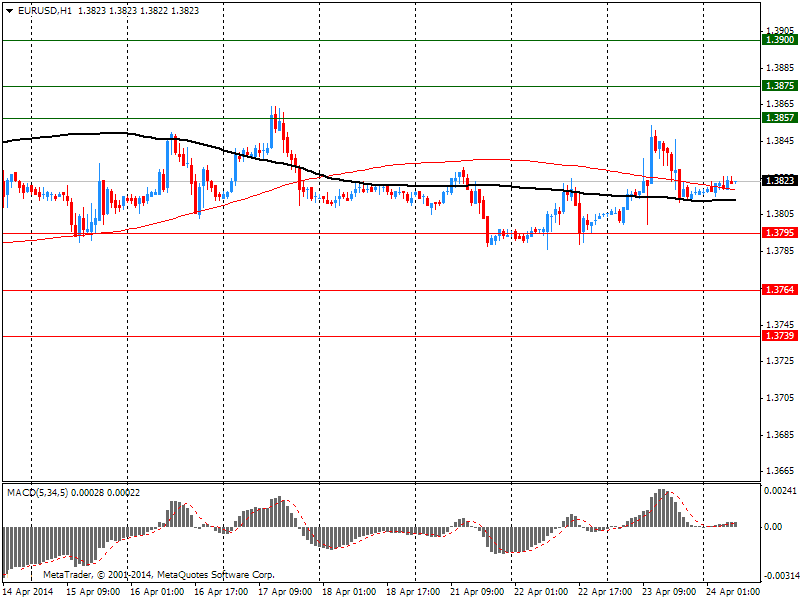Click the 1.3665 price scale value
Image resolution: width=800 pixels, height=600 pixels.
pos(781,470)
